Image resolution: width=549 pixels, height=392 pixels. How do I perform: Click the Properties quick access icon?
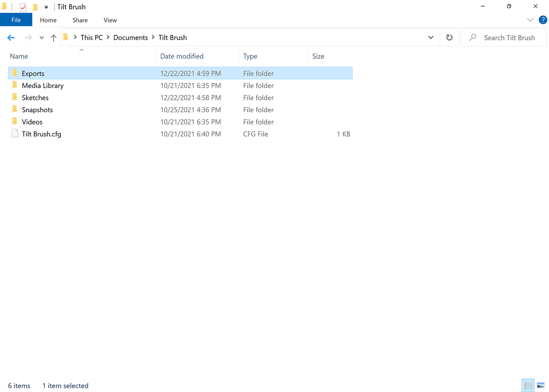coord(23,7)
